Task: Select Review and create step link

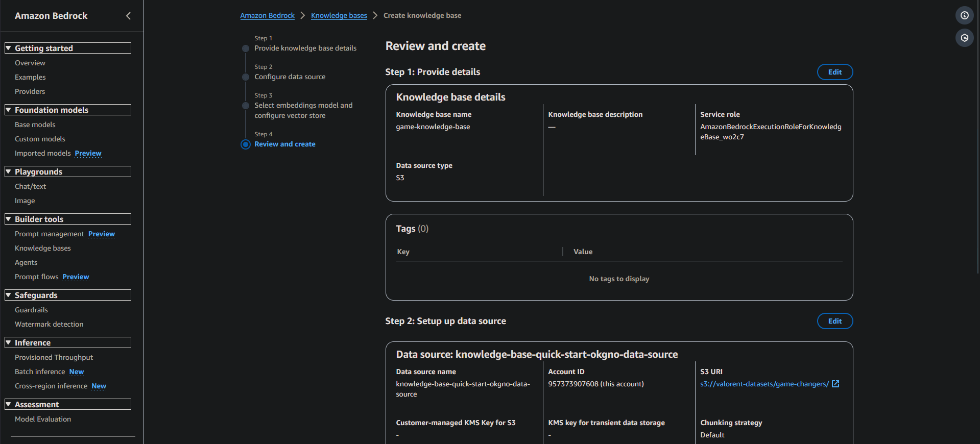Action: pos(285,144)
